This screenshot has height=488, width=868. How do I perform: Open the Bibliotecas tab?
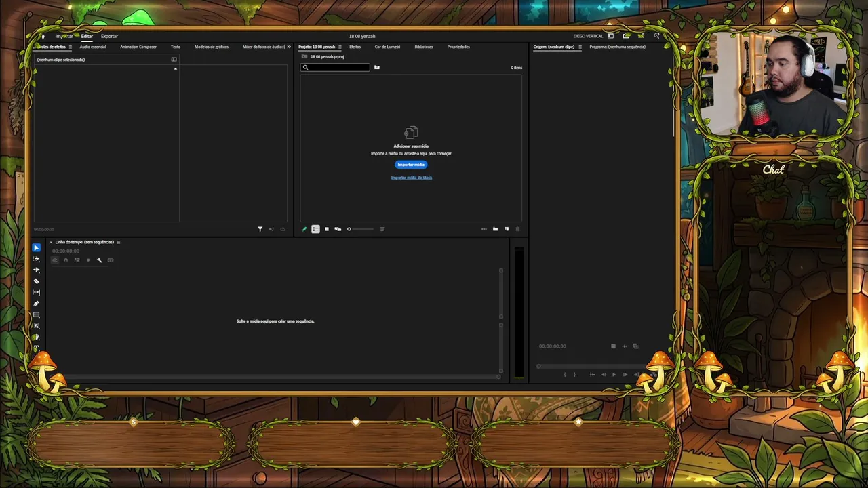coord(424,47)
